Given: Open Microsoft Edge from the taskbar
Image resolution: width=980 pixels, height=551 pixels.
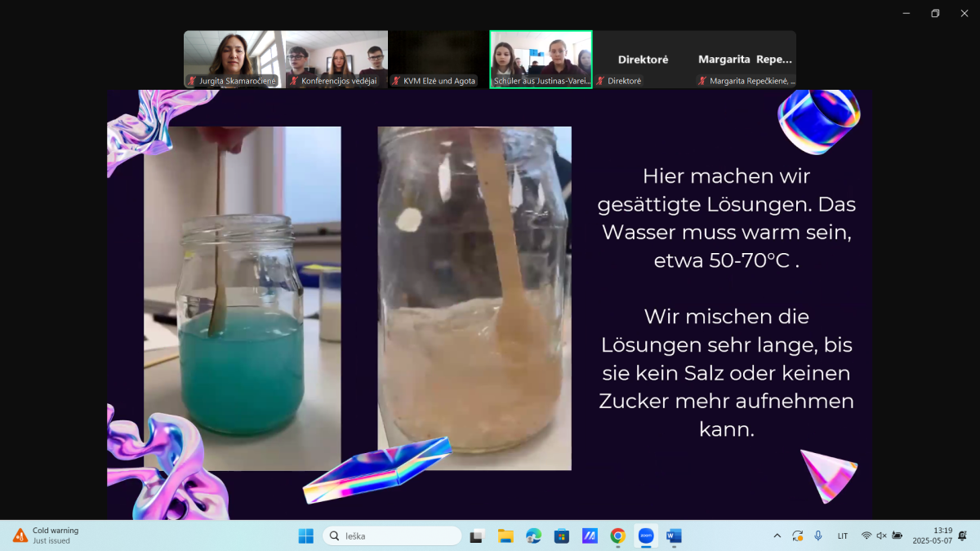Looking at the screenshot, I should click(533, 536).
